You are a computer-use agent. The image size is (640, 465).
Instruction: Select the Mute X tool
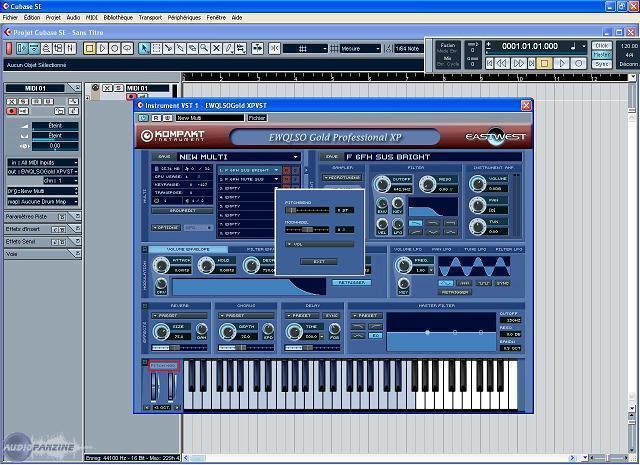point(217,49)
